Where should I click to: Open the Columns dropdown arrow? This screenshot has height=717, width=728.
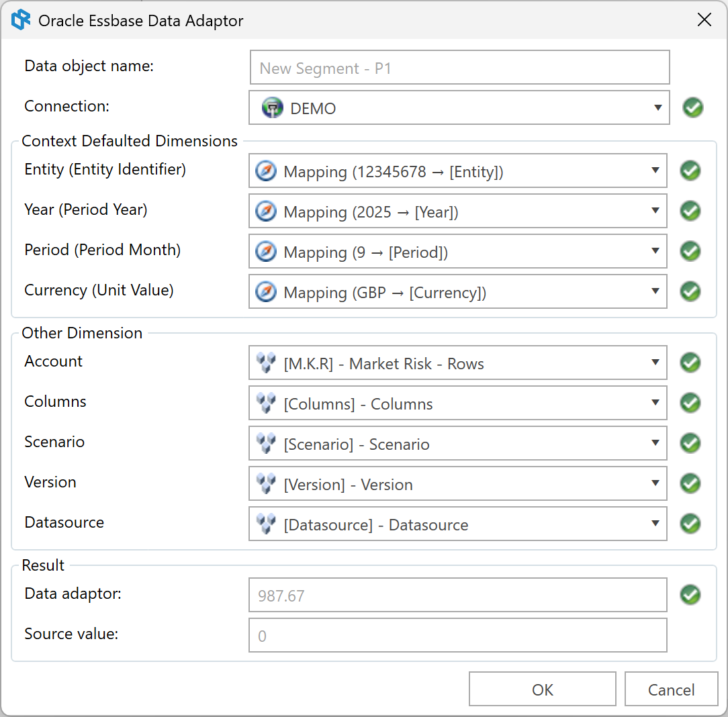click(x=655, y=403)
